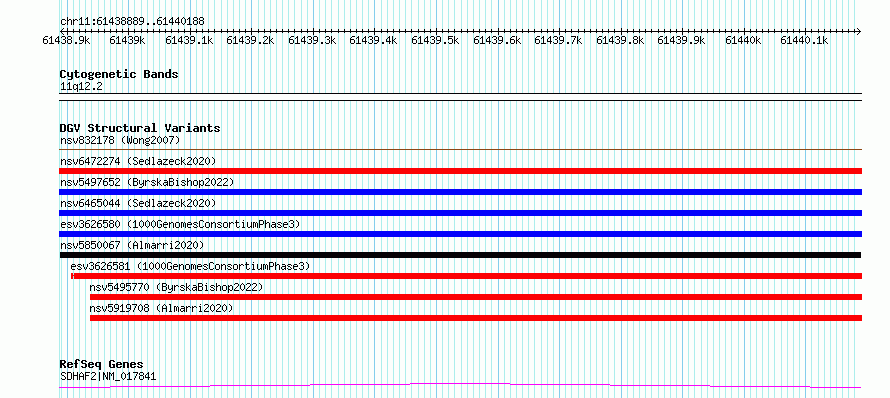
Task: Open variant nsv6472274 (Sedlazeck2020) label
Action: [138, 161]
